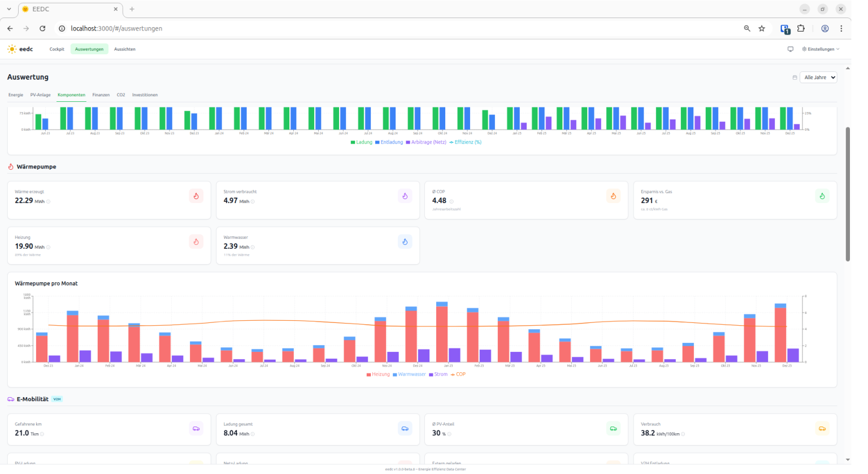Viewport: 868px width, 474px height.
Task: Click the blue icon in Warmwasser card
Action: pos(405,242)
